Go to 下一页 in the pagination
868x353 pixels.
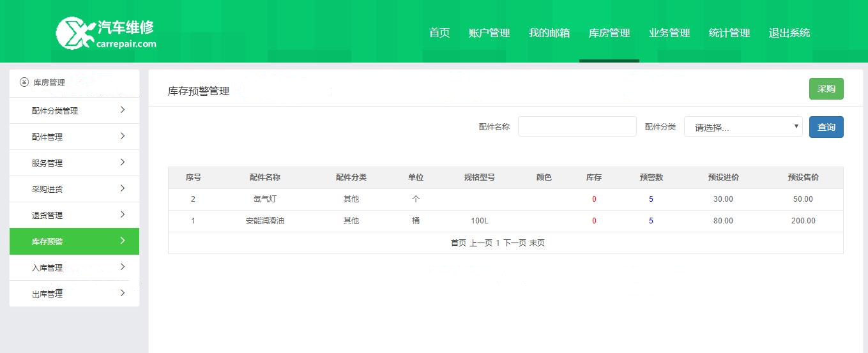click(514, 243)
